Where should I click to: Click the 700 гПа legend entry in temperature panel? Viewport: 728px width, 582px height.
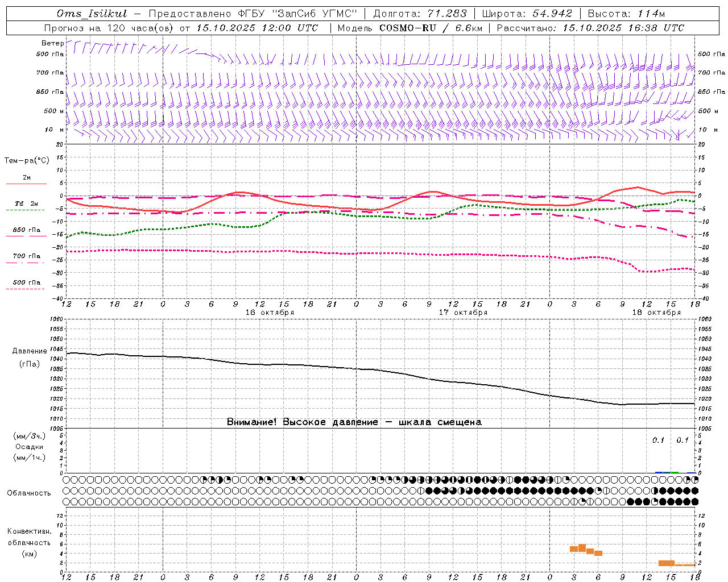27,256
